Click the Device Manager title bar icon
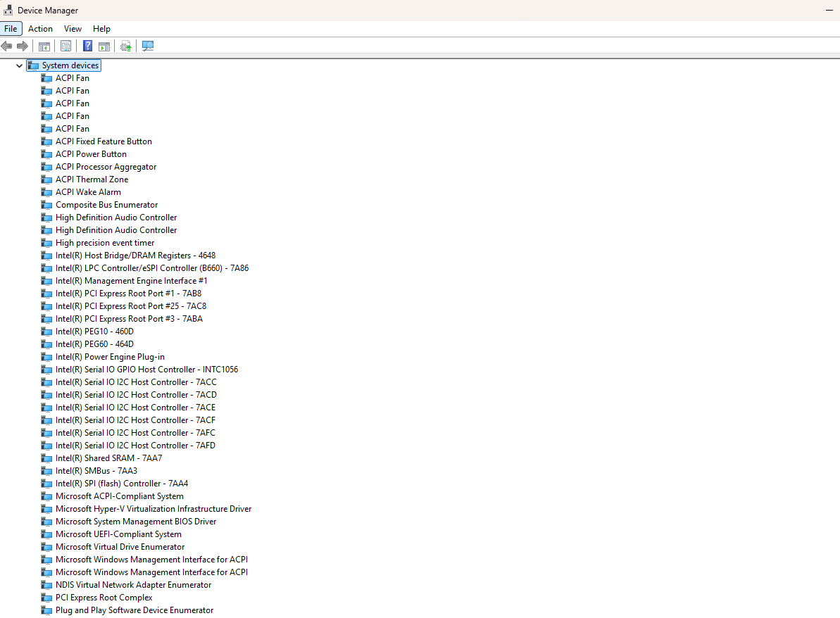Screen dimensions: 840x618 click(x=8, y=10)
